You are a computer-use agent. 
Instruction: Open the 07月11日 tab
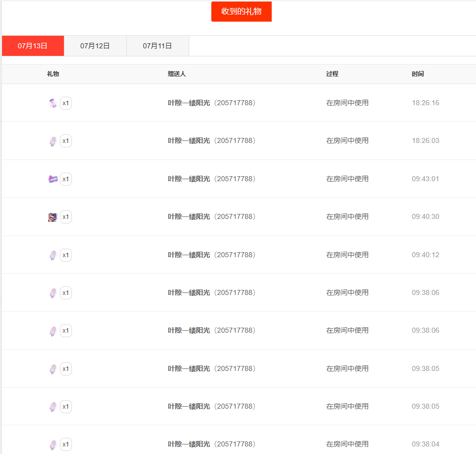tap(157, 46)
